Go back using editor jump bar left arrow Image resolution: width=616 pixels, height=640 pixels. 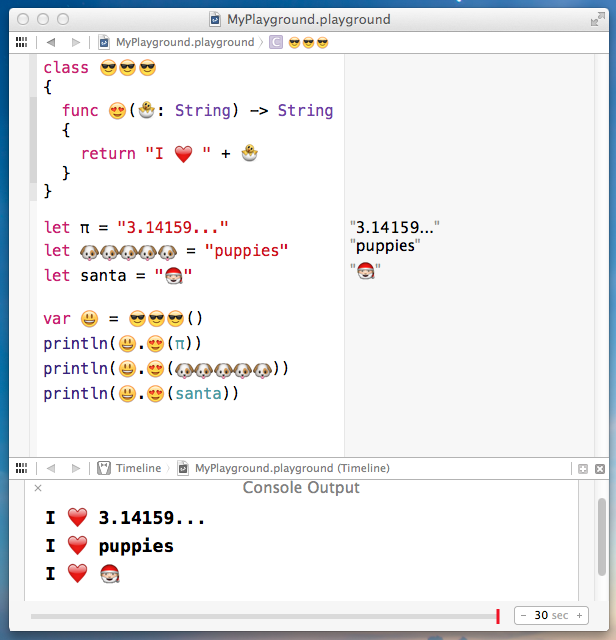pos(51,42)
